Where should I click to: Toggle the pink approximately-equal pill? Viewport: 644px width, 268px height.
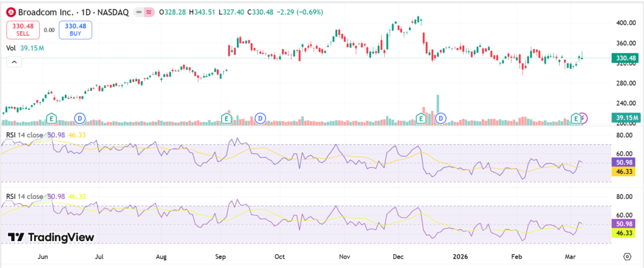[149, 13]
